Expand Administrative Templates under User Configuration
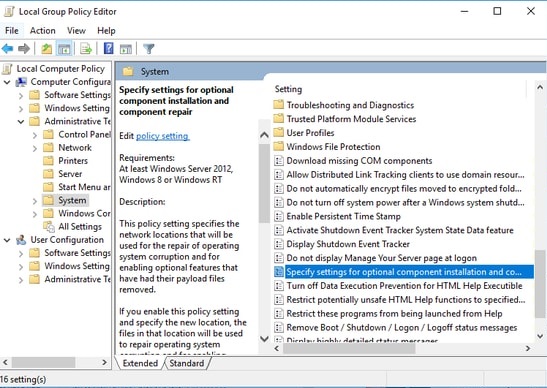 coord(21,280)
